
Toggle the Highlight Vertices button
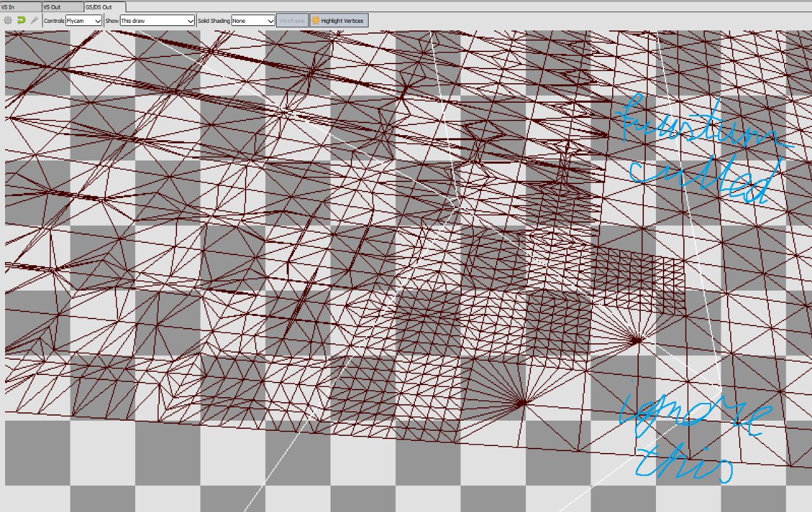[x=338, y=21]
